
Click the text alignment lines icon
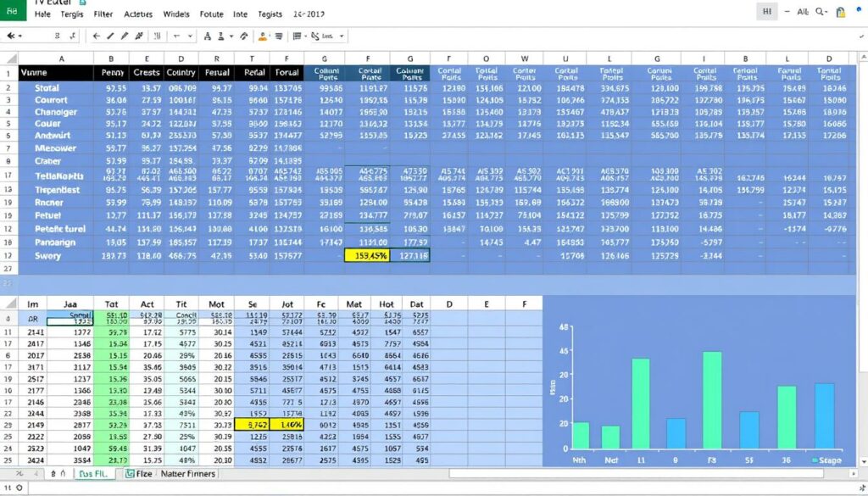coord(278,36)
